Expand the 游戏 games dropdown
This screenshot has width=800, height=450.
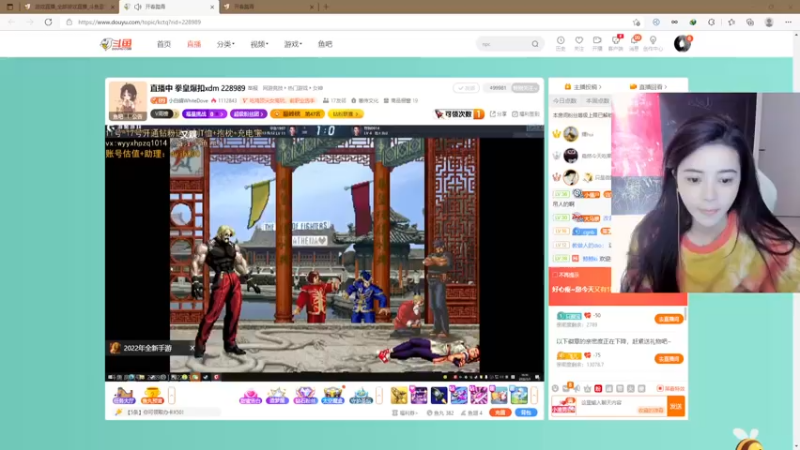point(293,44)
